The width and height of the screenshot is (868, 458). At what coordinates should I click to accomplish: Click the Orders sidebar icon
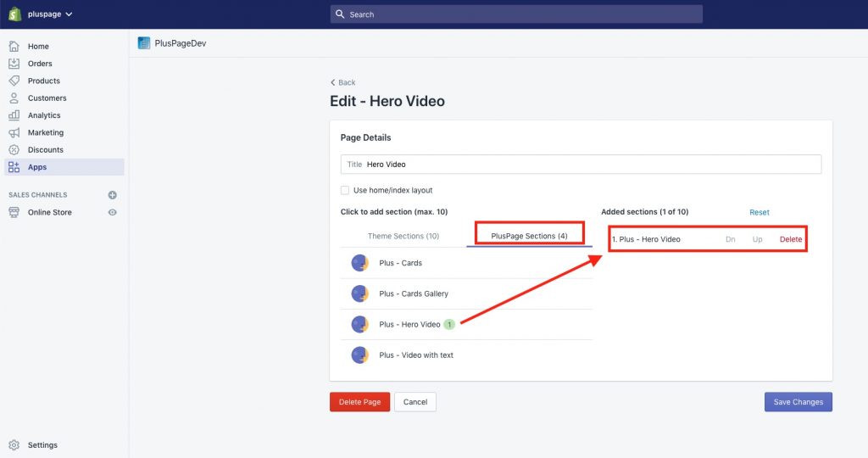point(14,63)
